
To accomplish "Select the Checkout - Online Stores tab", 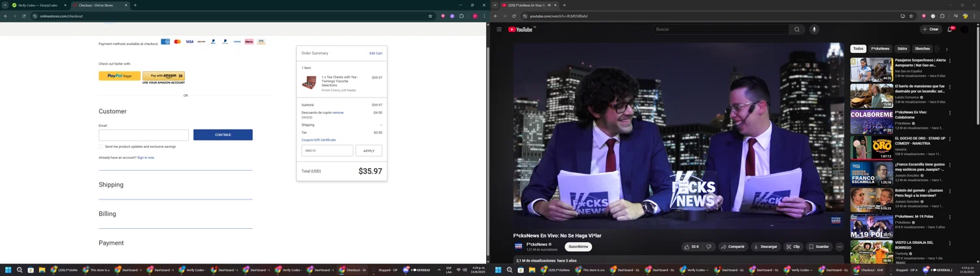I will coord(100,5).
